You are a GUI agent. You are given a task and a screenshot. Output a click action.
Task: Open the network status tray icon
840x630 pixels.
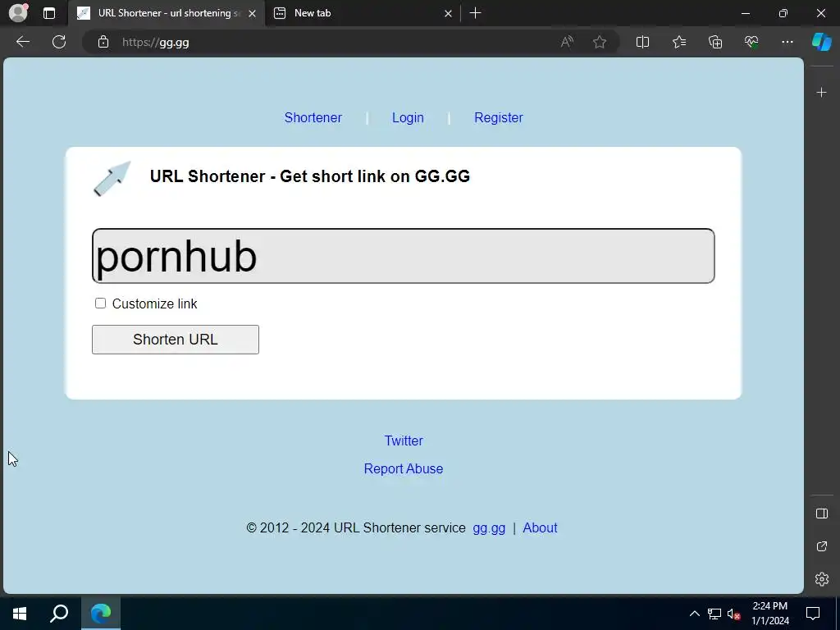click(714, 614)
